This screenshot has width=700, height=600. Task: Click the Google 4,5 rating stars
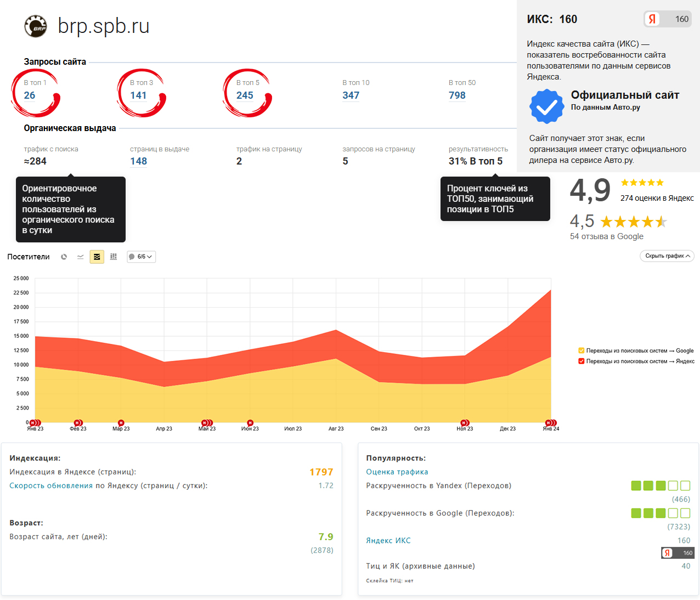(634, 222)
